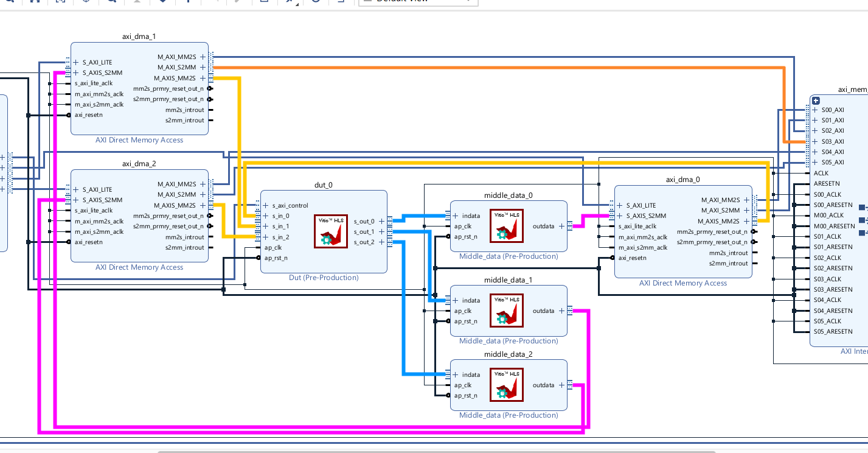Click the Vitis HLS icon on middle_data_1

click(x=507, y=311)
